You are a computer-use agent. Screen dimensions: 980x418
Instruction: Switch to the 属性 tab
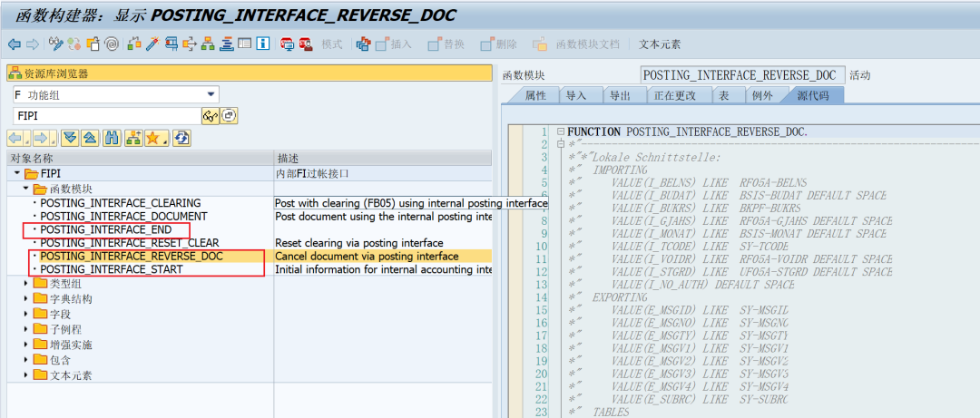click(x=535, y=95)
